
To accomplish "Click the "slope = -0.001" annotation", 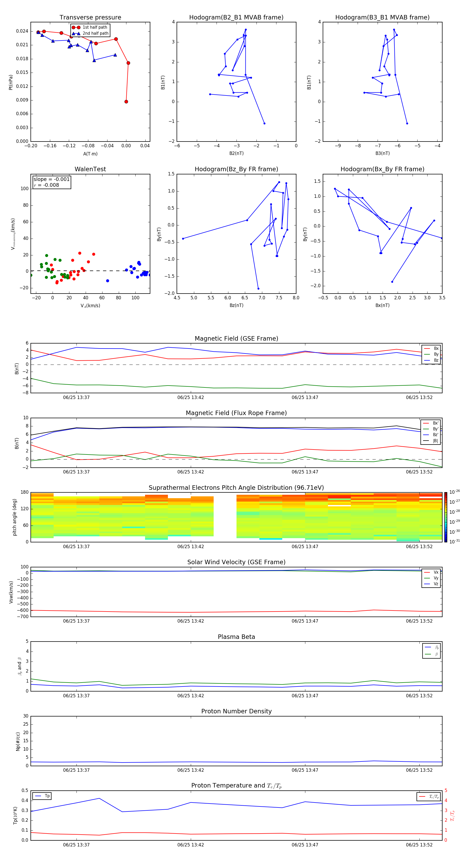I will tap(52, 179).
